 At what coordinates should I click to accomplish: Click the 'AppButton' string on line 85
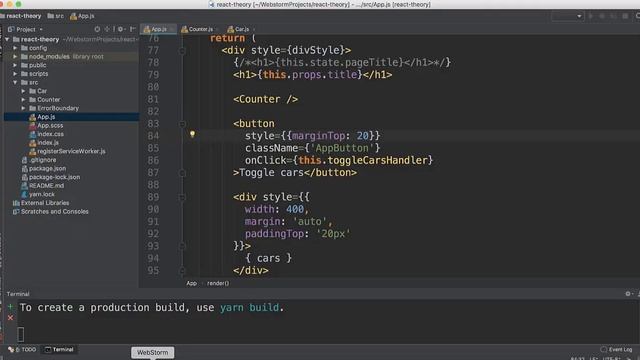(342, 148)
